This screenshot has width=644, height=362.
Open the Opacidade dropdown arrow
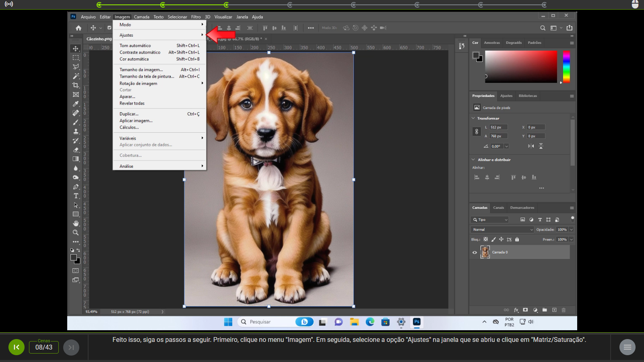[571, 230]
